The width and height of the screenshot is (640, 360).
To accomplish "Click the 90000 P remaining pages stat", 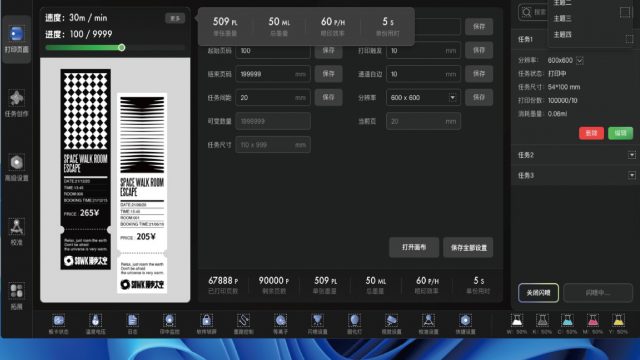I will tap(274, 285).
